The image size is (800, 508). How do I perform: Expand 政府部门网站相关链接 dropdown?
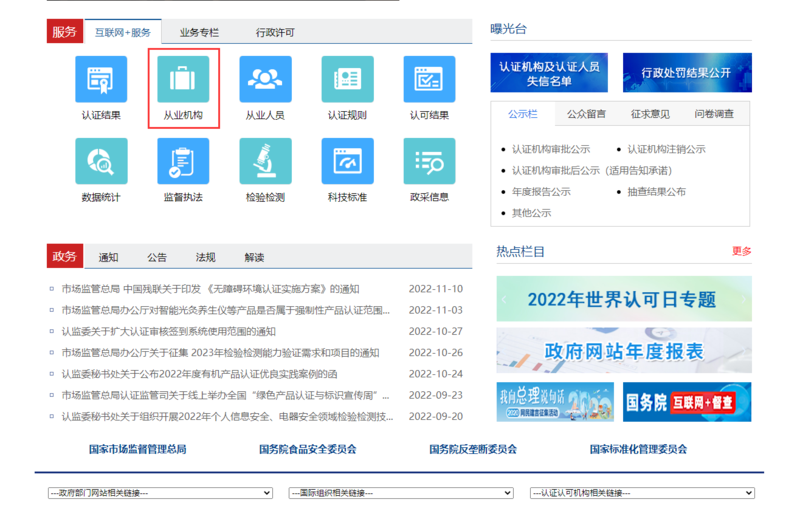(x=160, y=493)
